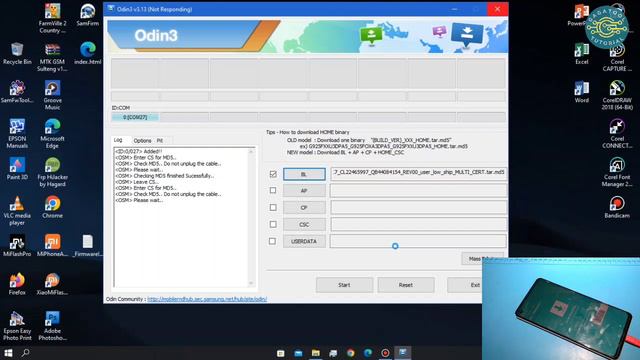Screen dimensions: 640x360
Task: Click the CSC file path field
Action: (418, 224)
